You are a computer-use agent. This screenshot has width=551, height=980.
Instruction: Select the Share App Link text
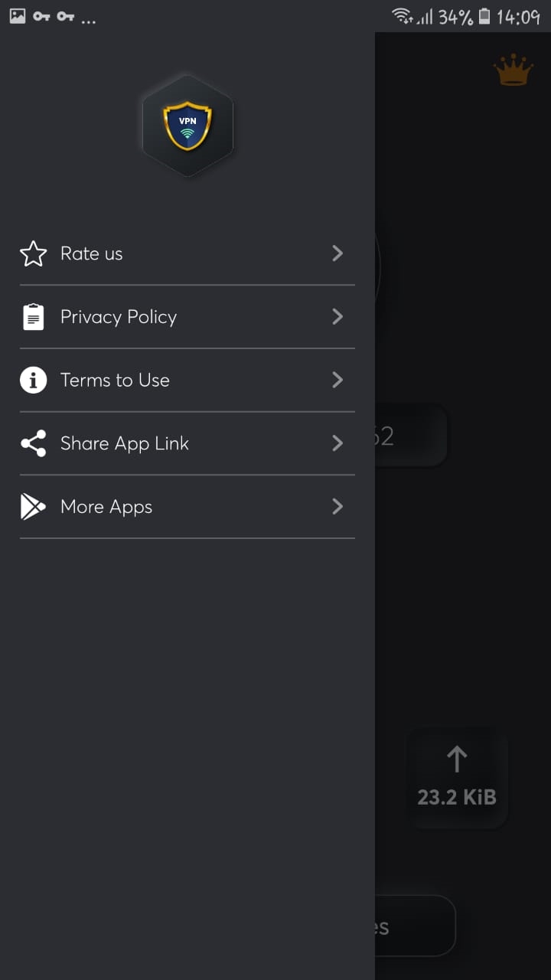(x=125, y=443)
